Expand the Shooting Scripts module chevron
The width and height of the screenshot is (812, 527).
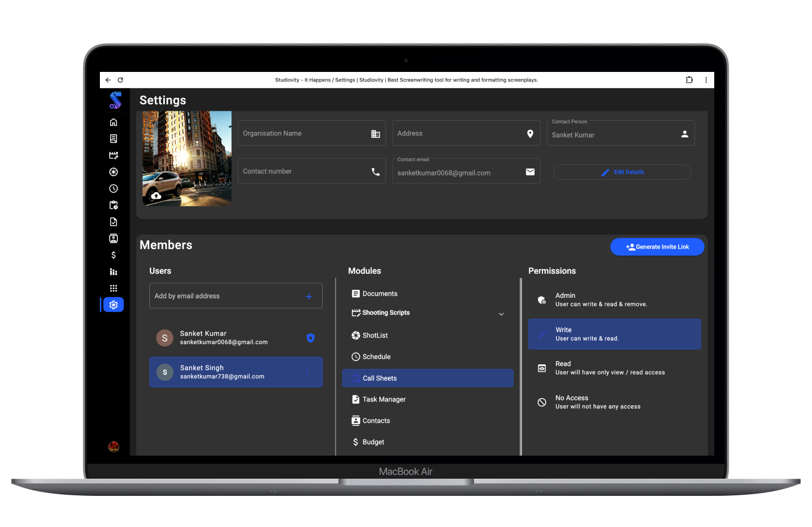pos(501,314)
